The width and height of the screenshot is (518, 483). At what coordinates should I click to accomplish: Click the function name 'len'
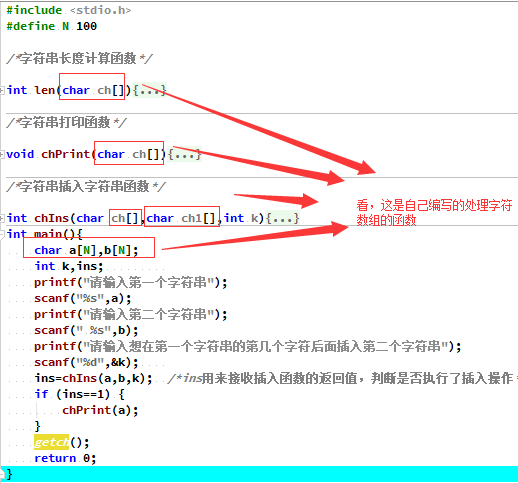pos(45,90)
